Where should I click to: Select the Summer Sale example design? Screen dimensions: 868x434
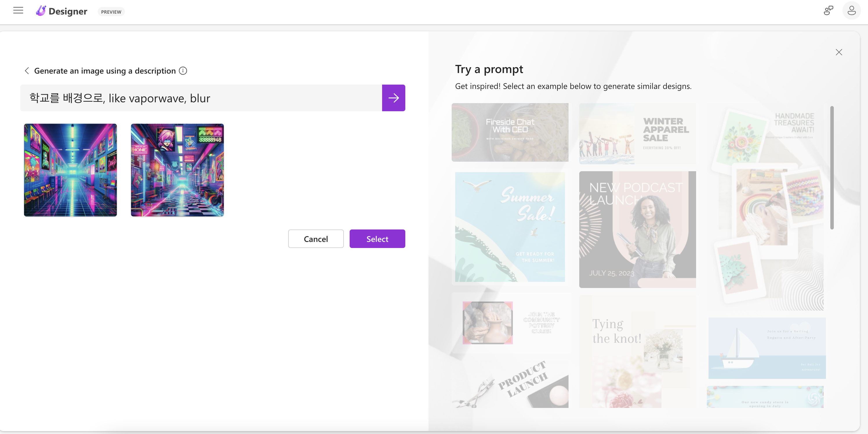pyautogui.click(x=510, y=227)
